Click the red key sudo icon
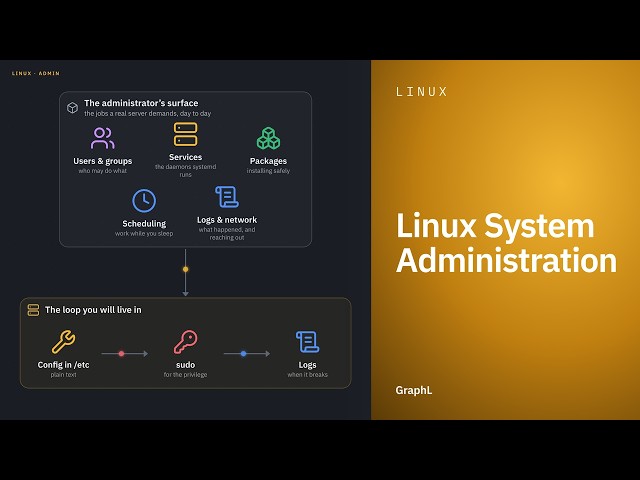Viewport: 640px width, 480px height. pyautogui.click(x=185, y=342)
